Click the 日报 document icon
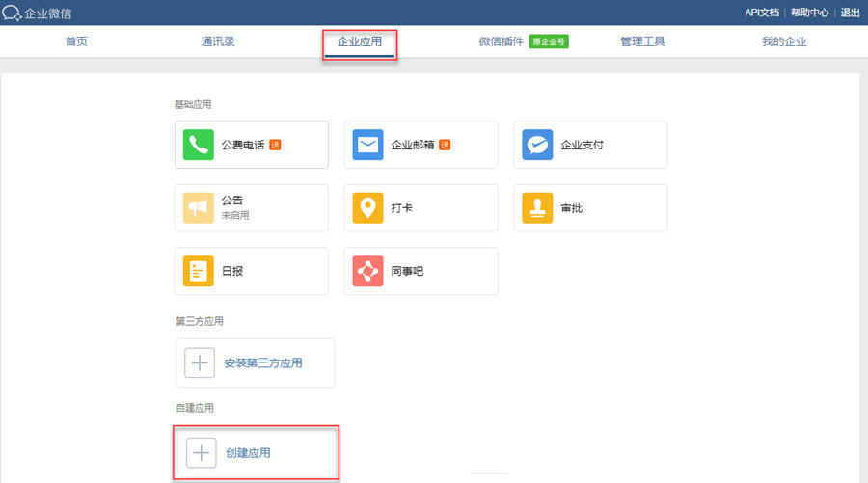The image size is (868, 483). pyautogui.click(x=198, y=271)
